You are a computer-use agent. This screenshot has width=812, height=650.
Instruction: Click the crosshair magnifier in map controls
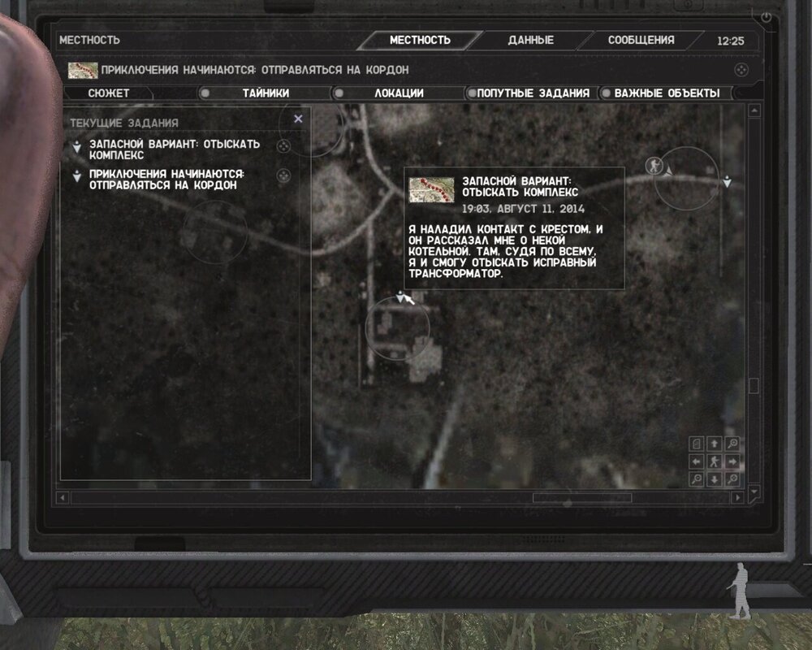pyautogui.click(x=732, y=479)
